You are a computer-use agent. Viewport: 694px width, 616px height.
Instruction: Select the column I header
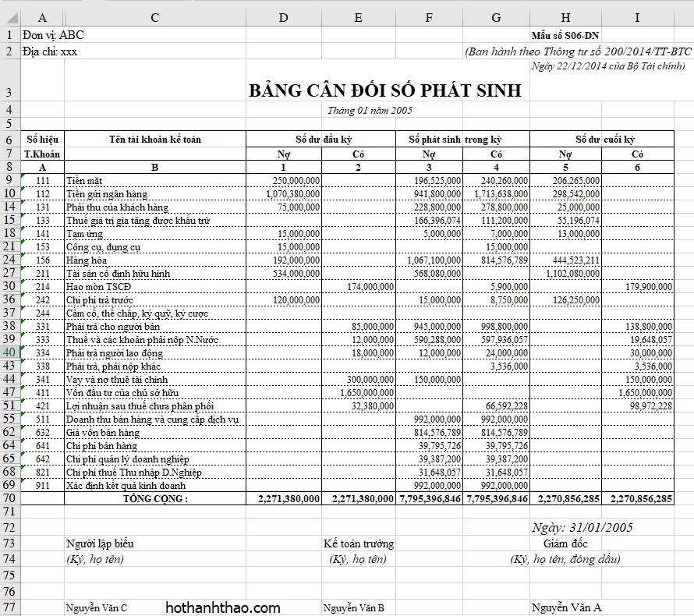click(x=637, y=17)
